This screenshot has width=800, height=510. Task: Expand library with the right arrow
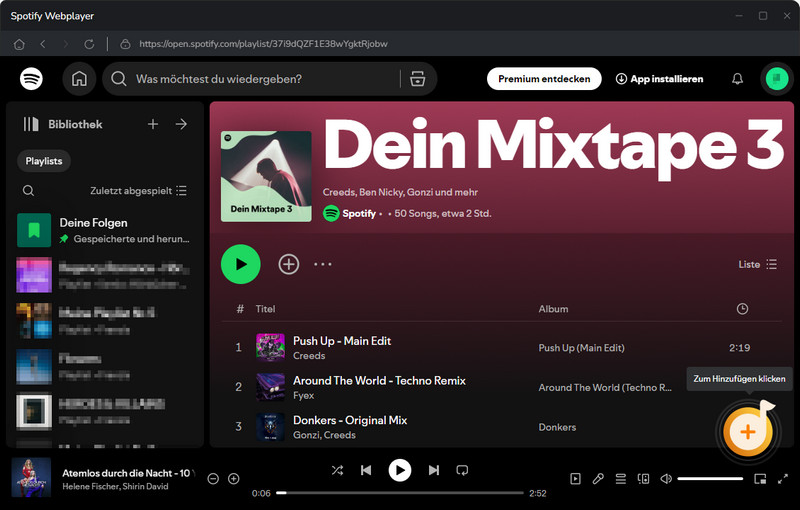[181, 124]
